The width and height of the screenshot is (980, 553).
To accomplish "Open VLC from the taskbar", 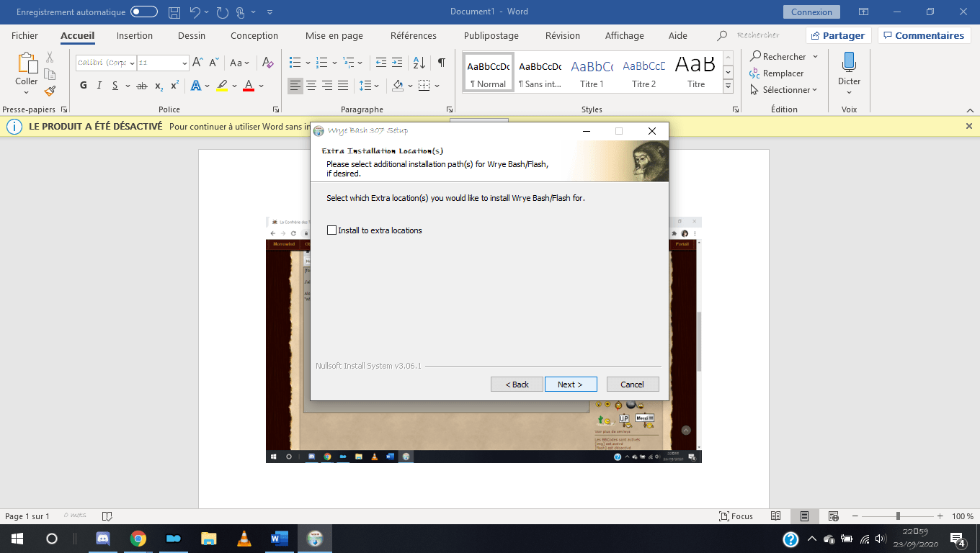I will click(x=244, y=539).
